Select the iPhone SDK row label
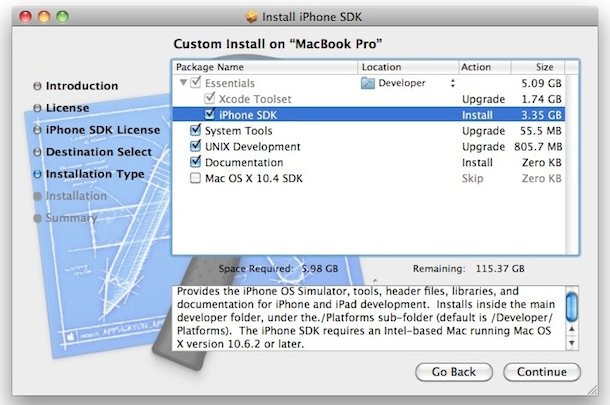 pos(248,115)
